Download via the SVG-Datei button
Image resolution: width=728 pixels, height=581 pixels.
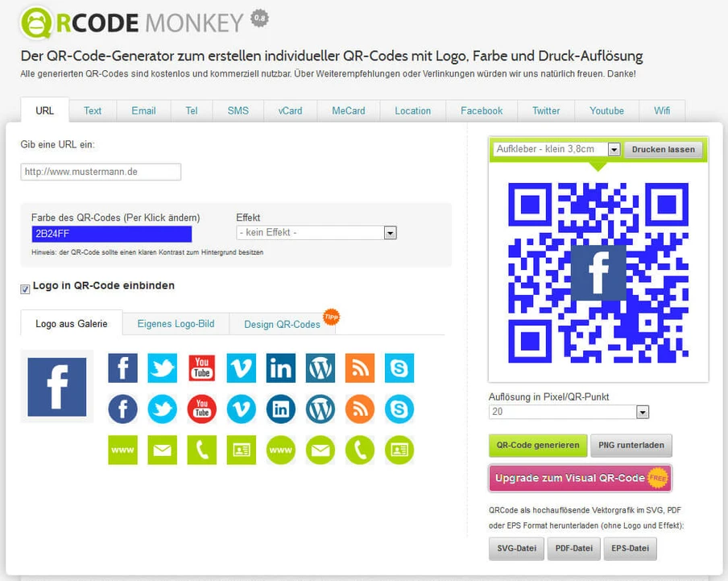tap(516, 549)
